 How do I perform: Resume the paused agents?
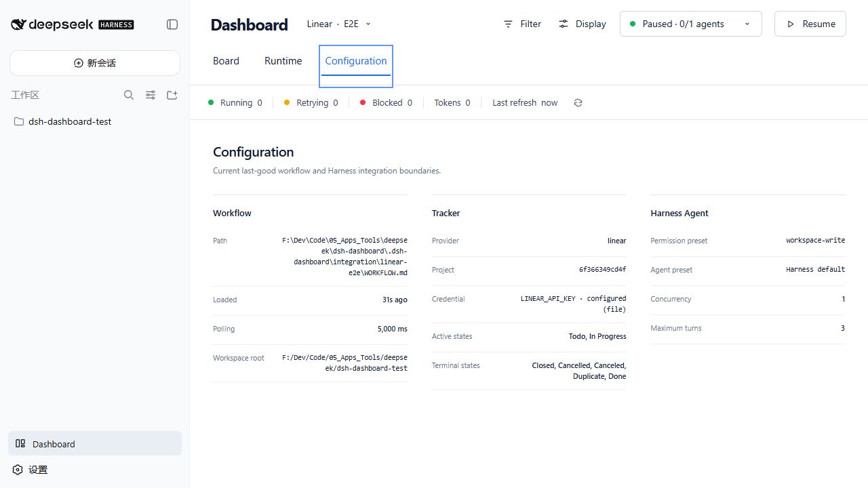(x=810, y=24)
